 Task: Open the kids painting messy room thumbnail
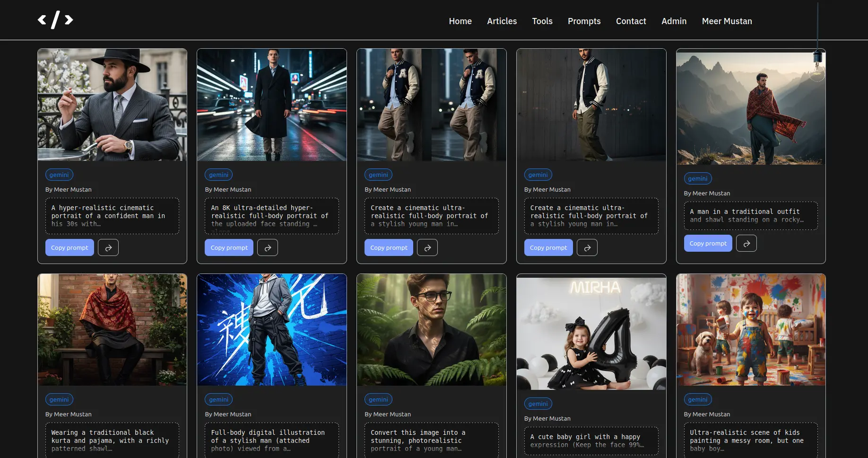click(x=751, y=330)
